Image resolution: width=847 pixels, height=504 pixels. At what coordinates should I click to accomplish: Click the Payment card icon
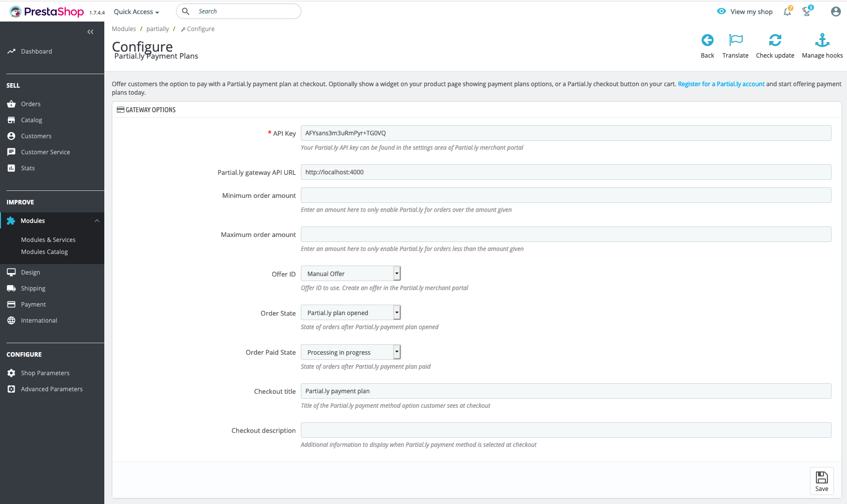point(11,305)
